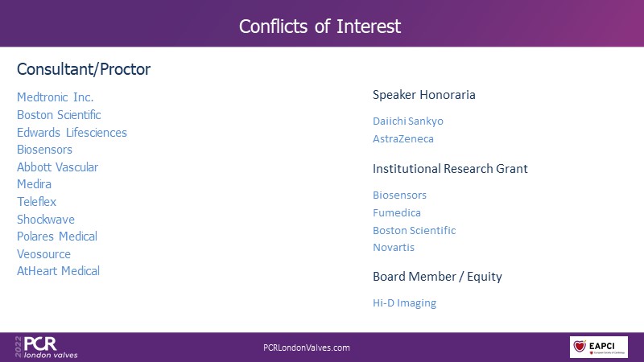This screenshot has height=362, width=644.
Task: Click the Consultant/Proctor heading
Action: 84,69
